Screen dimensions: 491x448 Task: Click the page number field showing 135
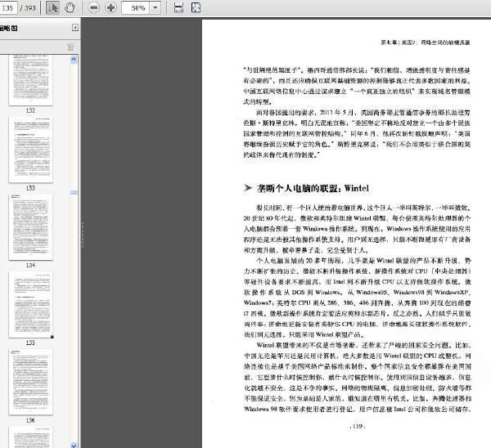point(8,7)
